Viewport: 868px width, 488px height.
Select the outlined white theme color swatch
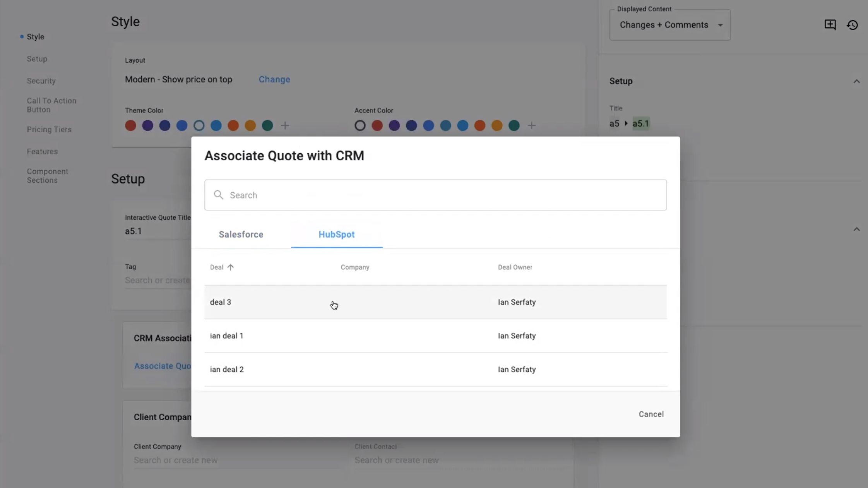[x=199, y=125]
